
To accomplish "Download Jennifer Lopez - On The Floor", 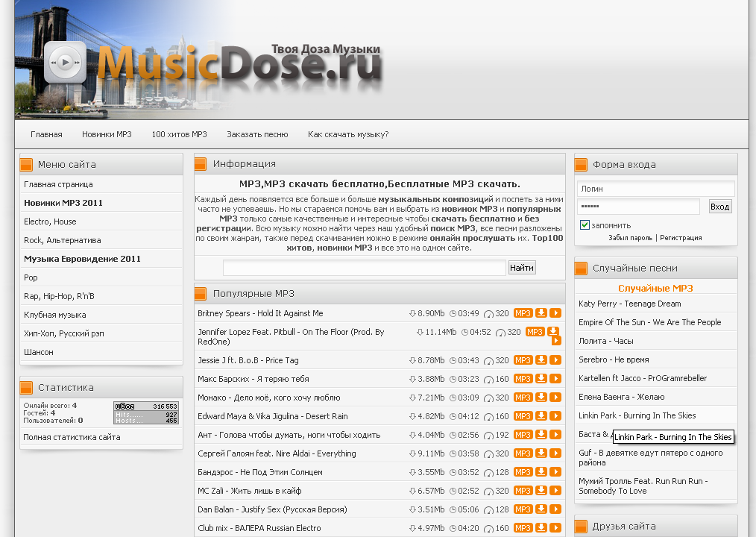I will [x=553, y=331].
